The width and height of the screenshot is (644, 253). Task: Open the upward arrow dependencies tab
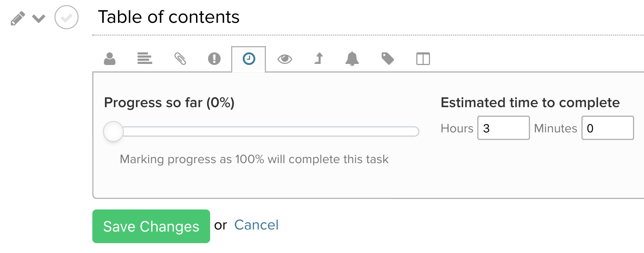click(x=319, y=59)
